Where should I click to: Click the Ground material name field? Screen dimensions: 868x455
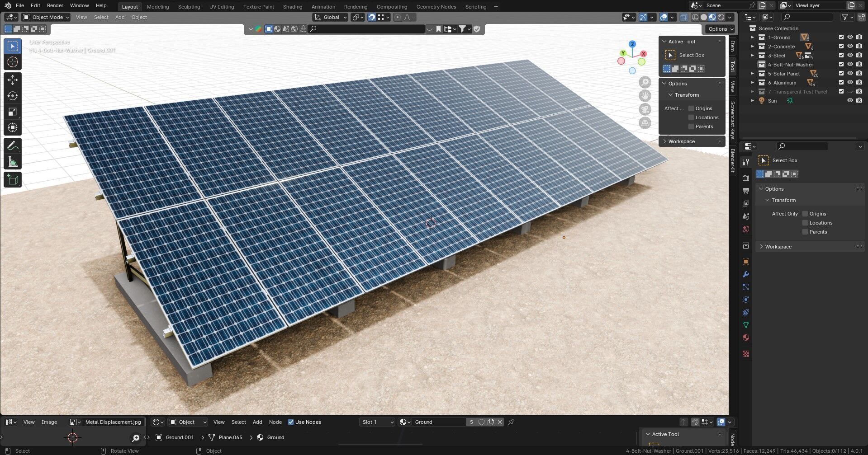tap(439, 422)
